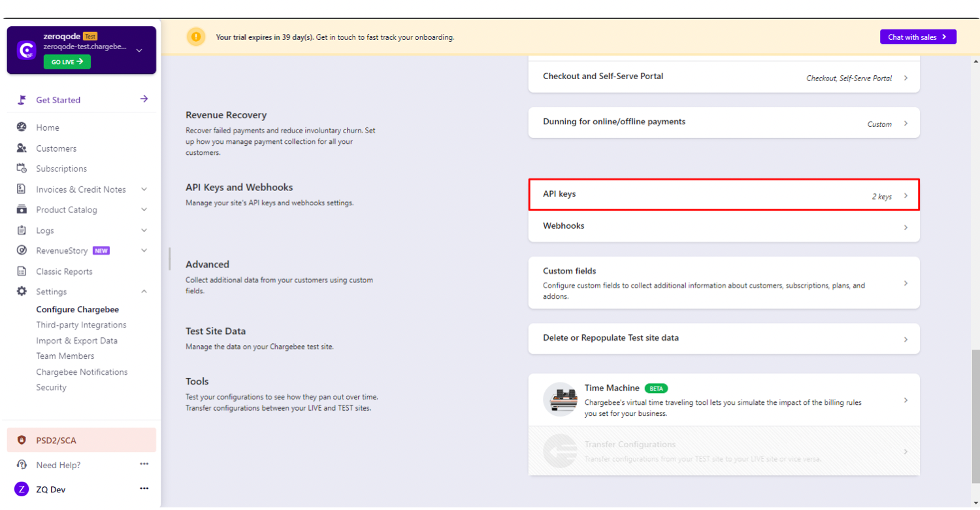
Task: Click the Customers people icon
Action: pos(22,148)
